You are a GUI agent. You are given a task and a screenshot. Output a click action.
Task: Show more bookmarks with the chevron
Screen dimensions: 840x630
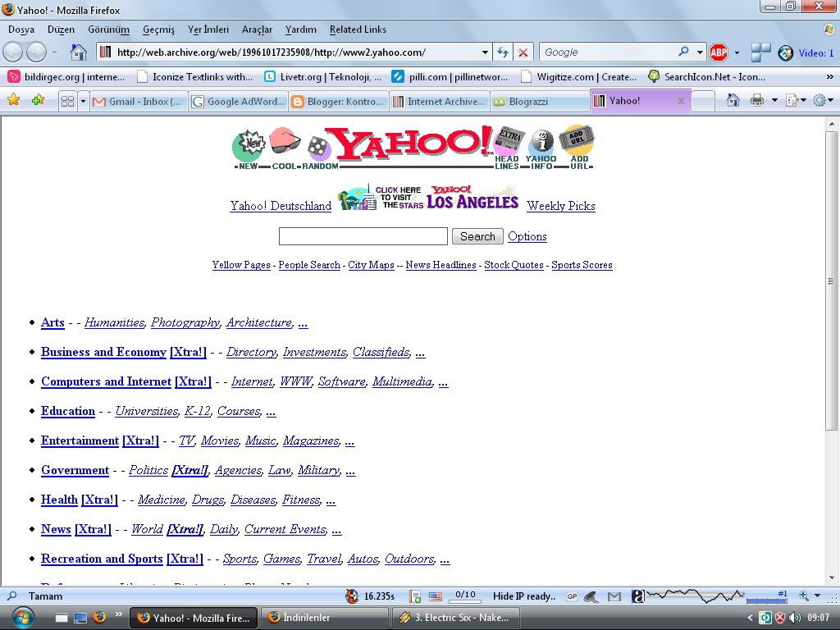(830, 76)
